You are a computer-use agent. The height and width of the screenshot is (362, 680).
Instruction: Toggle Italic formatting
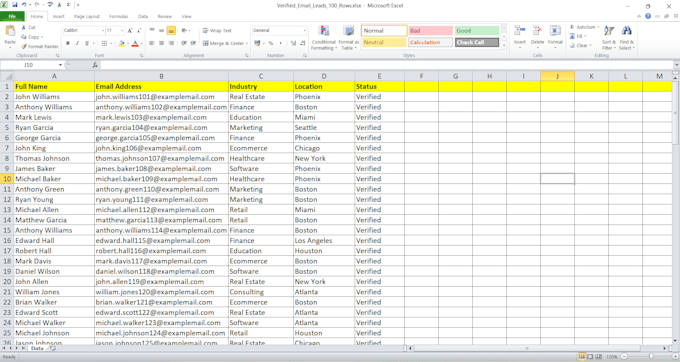point(77,43)
